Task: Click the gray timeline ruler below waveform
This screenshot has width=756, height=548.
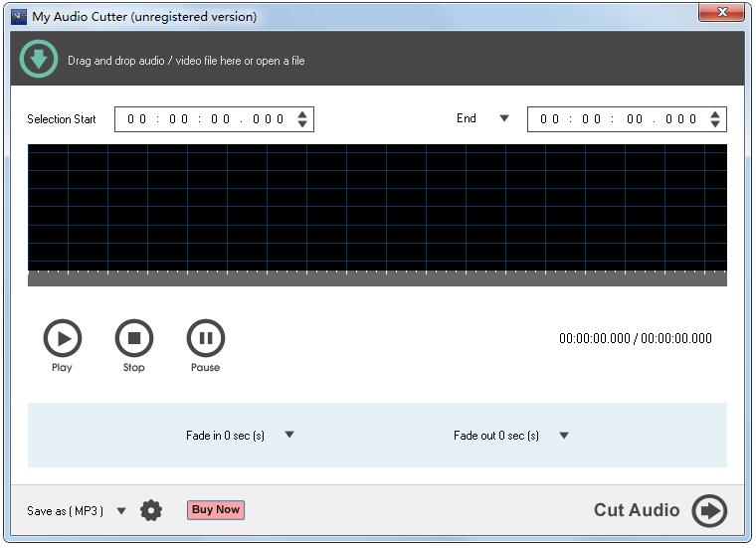Action: (x=377, y=278)
